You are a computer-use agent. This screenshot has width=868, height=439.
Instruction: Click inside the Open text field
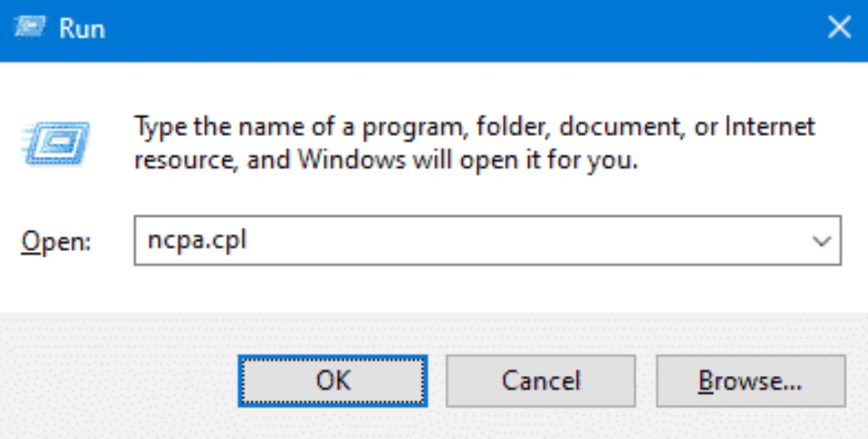click(x=487, y=241)
